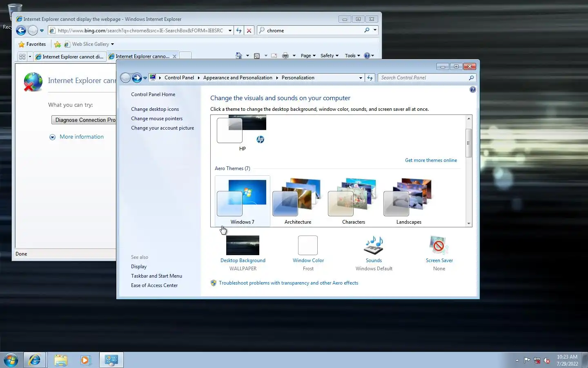Image resolution: width=588 pixels, height=368 pixels.
Task: Select the Architecture theme
Action: 298,201
